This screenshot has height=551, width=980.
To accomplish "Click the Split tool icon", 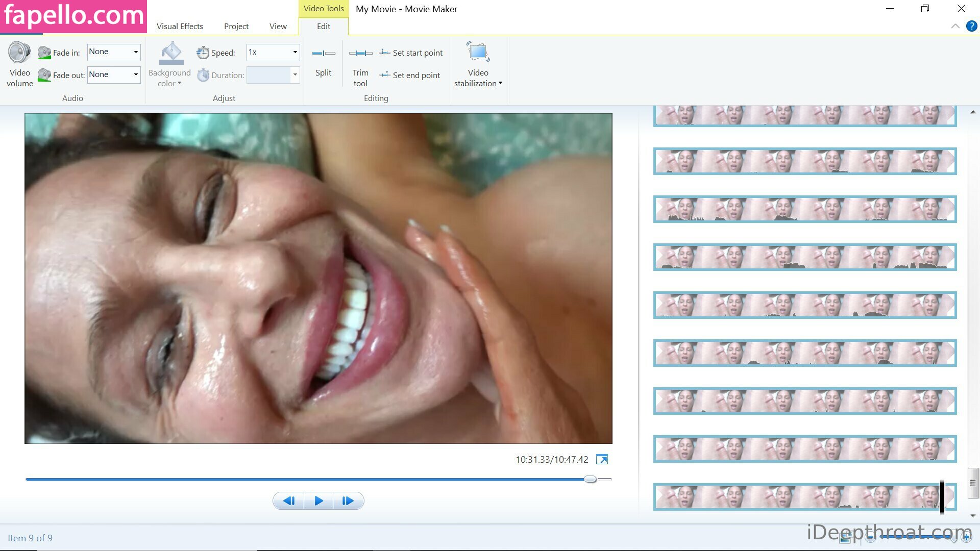I will pos(323,53).
